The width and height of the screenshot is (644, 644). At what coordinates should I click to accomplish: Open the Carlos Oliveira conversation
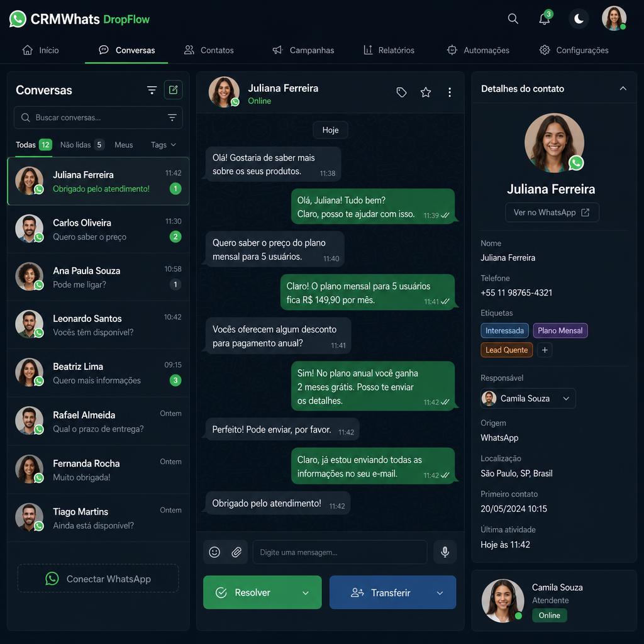[98, 229]
